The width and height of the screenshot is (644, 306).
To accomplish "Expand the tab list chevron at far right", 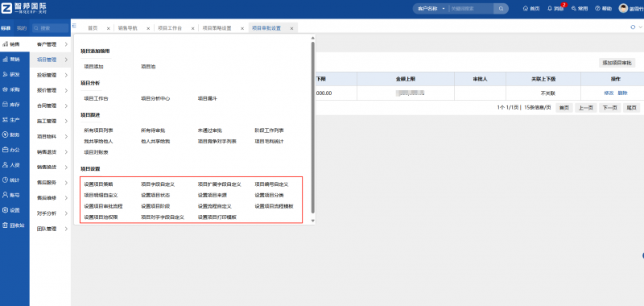I will [640, 27].
